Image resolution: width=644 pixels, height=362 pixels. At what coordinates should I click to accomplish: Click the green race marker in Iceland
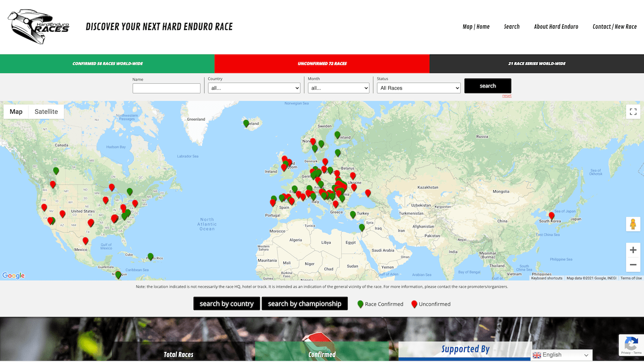coord(246,124)
